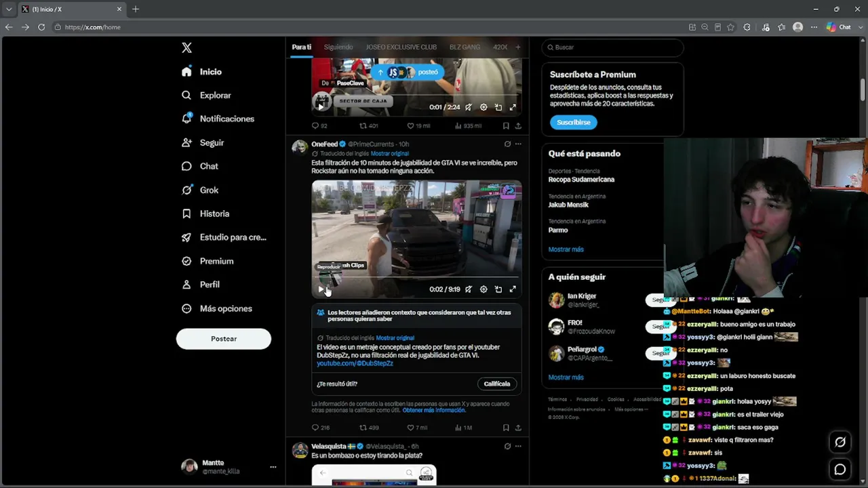Image resolution: width=868 pixels, height=488 pixels.
Task: Open the Perfil page
Action: [201, 285]
